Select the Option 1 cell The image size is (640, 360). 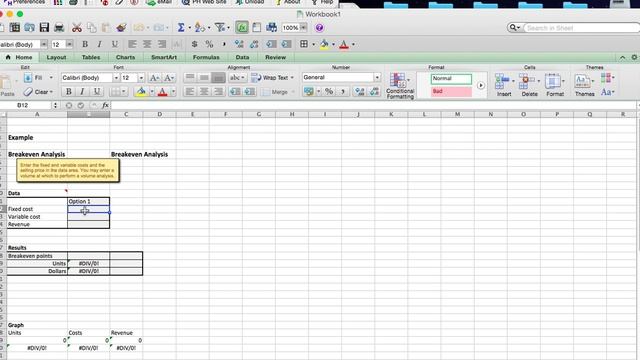(x=88, y=201)
